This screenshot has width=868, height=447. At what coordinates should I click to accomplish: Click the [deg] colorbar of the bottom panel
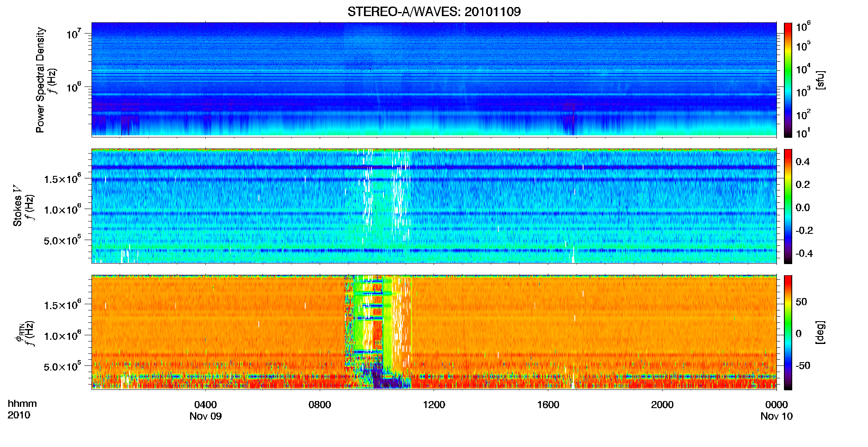(x=788, y=332)
